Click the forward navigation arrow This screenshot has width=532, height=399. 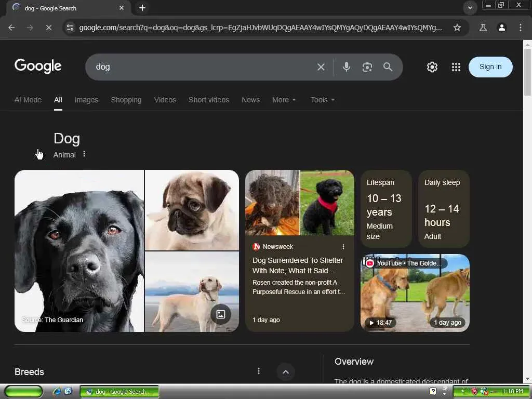coord(30,28)
